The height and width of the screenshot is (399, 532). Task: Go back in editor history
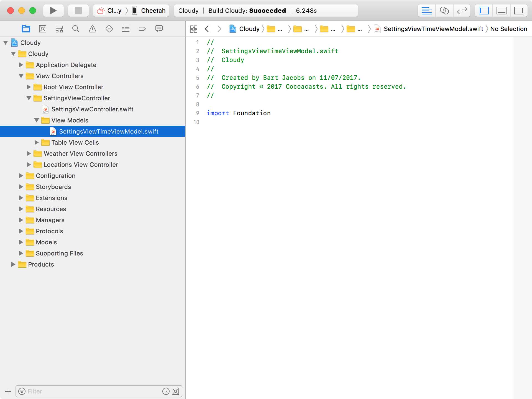pos(207,29)
